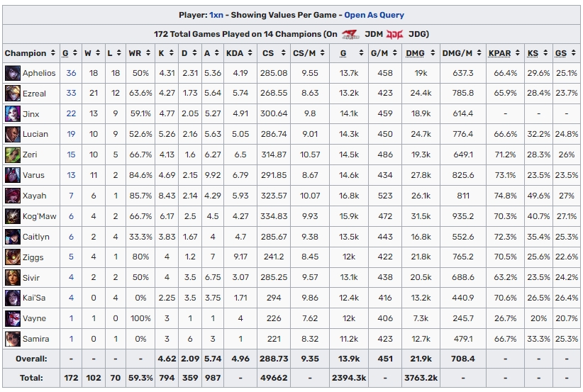Viewport: 583px width, 392px height.
Task: Click the Aphelios champion portrait icon
Action: coord(13,73)
